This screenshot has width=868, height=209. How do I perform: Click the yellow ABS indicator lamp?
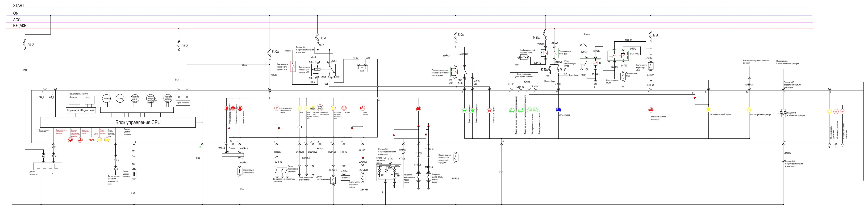click(300, 108)
